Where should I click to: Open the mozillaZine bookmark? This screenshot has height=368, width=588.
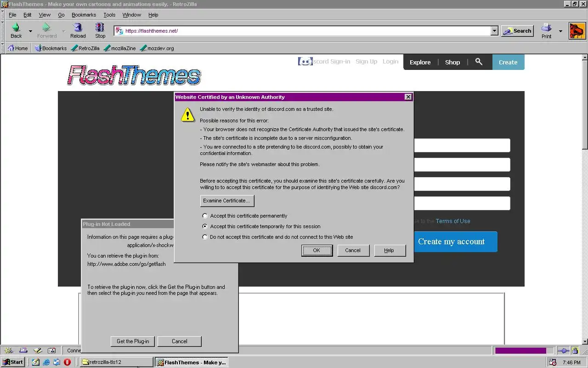pyautogui.click(x=120, y=48)
